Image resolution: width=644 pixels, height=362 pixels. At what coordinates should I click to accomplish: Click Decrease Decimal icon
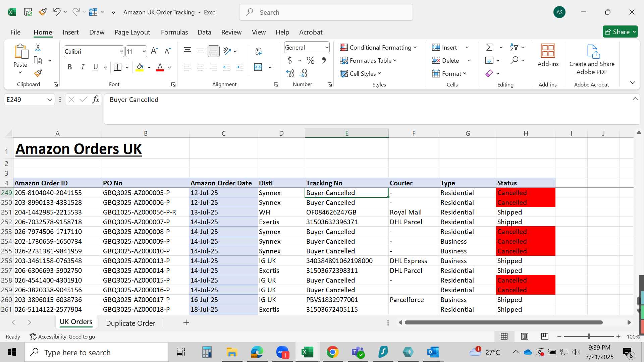click(x=303, y=73)
